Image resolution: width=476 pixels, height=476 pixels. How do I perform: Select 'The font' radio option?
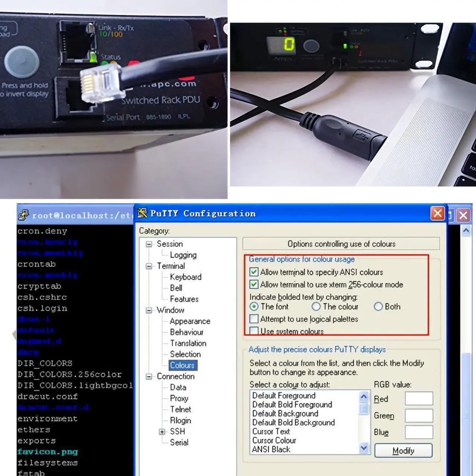point(254,307)
